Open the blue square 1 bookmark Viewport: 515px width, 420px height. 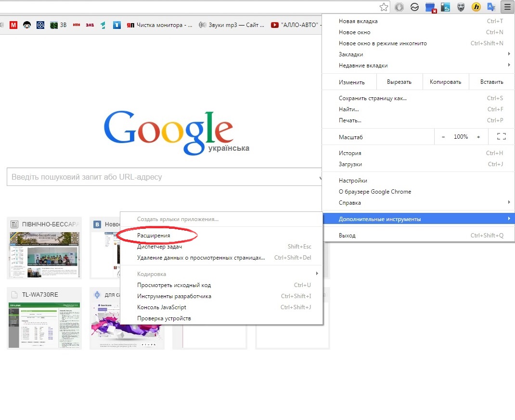(117, 25)
